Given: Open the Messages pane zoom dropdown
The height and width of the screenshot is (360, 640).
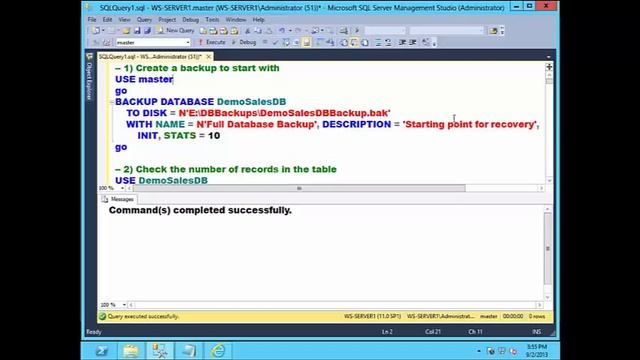Looking at the screenshot, I should tap(124, 305).
